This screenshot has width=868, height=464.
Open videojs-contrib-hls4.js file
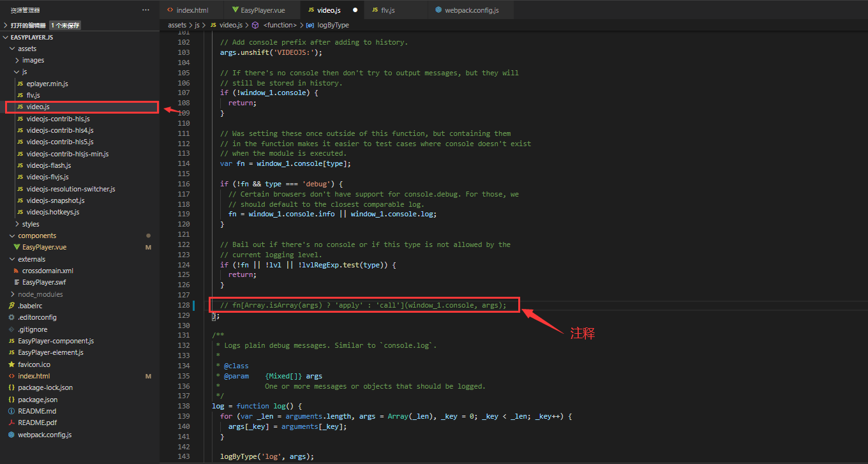(60, 130)
